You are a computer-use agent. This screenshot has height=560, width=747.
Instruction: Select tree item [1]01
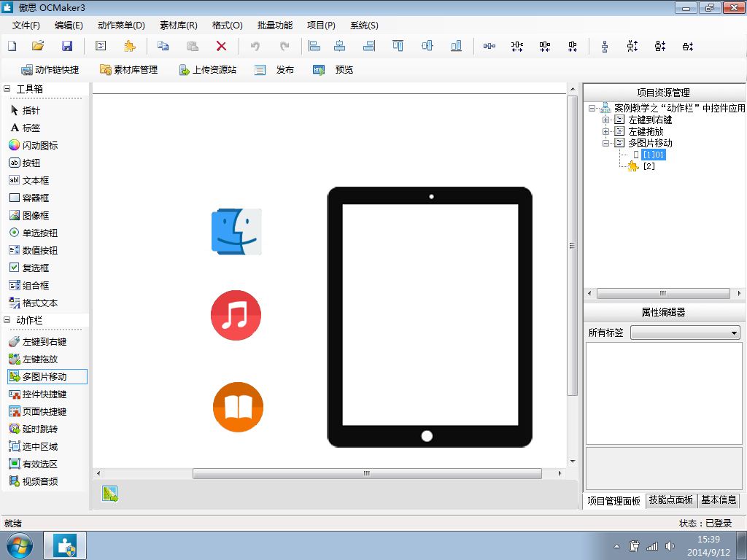tap(653, 155)
